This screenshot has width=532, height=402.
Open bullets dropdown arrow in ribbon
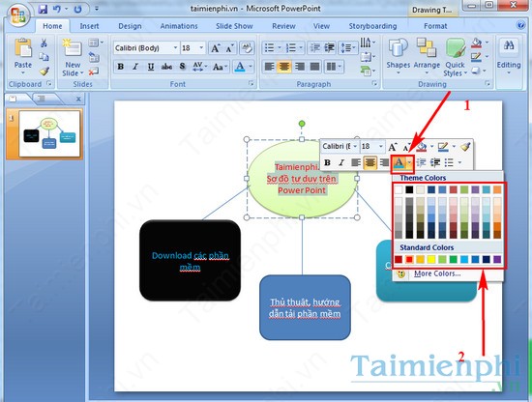click(280, 48)
